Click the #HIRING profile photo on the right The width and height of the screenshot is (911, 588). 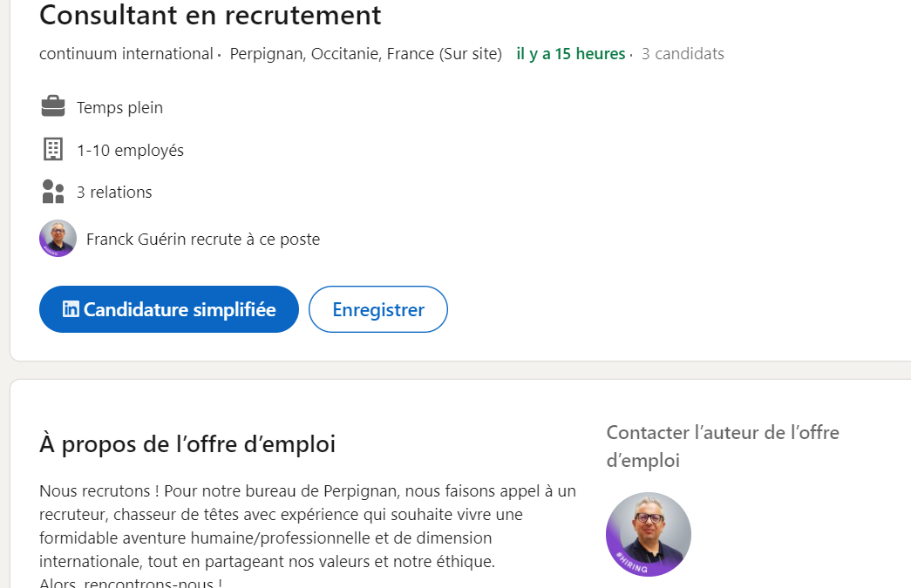(649, 534)
